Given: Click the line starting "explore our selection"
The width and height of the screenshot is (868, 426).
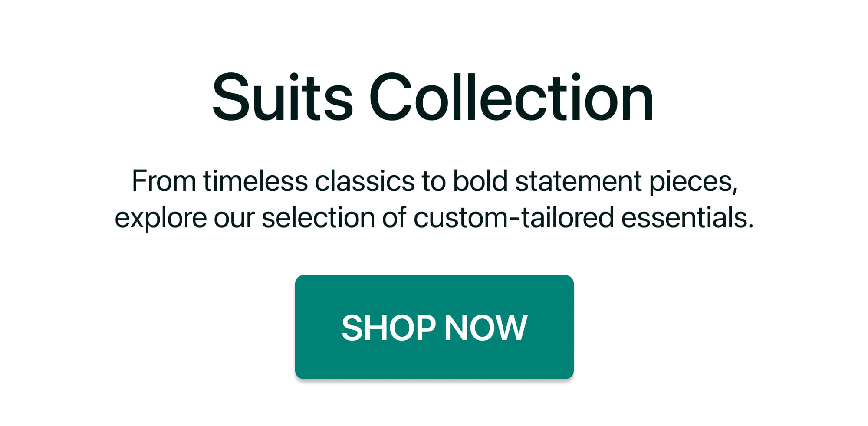Looking at the screenshot, I should [x=434, y=217].
